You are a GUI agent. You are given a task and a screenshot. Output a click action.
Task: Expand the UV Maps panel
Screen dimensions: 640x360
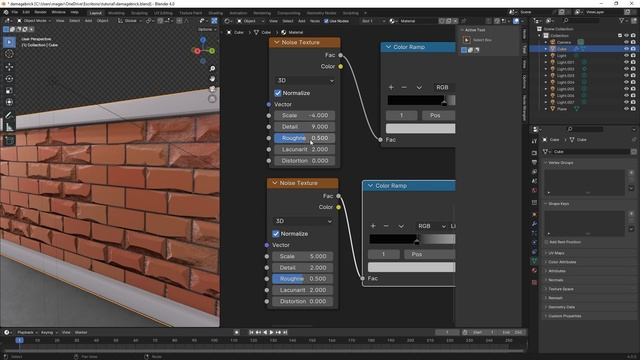tap(556, 253)
